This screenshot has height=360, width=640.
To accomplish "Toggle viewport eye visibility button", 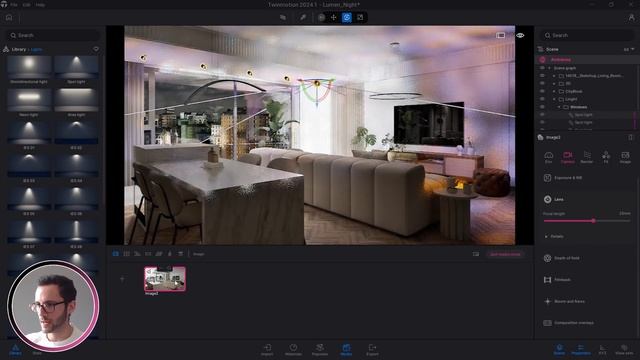I will (x=520, y=36).
